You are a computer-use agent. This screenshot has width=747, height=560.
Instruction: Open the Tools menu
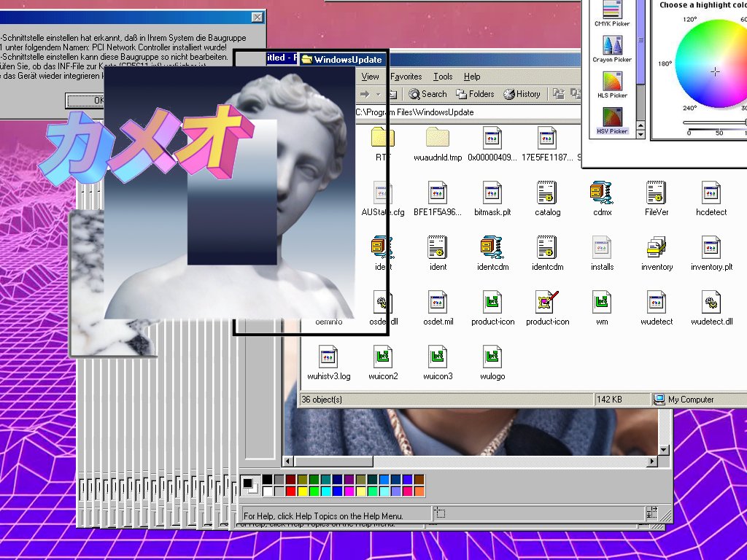pos(442,76)
